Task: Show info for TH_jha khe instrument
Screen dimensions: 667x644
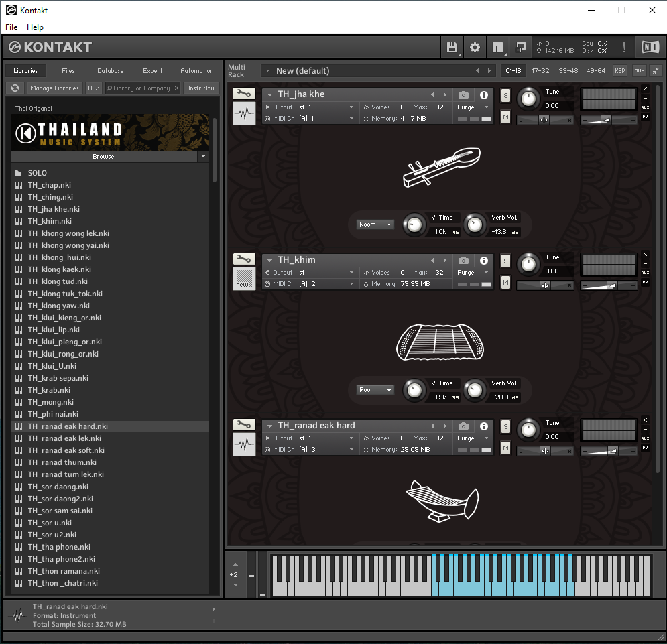Action: pyautogui.click(x=484, y=95)
